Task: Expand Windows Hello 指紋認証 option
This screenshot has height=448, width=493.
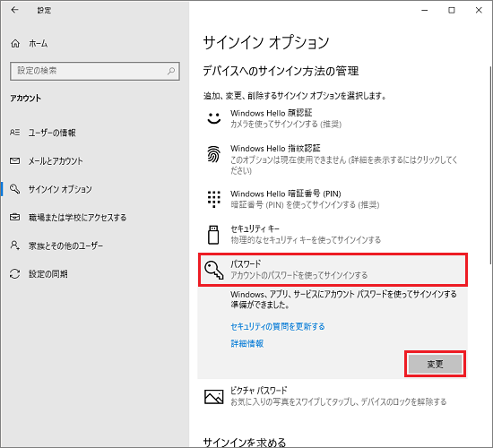Action: [333, 159]
